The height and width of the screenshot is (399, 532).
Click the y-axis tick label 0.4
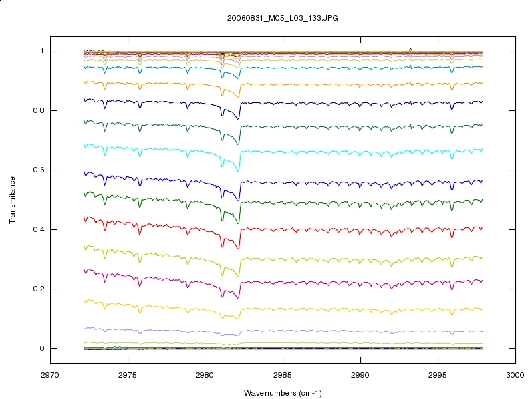click(x=39, y=229)
